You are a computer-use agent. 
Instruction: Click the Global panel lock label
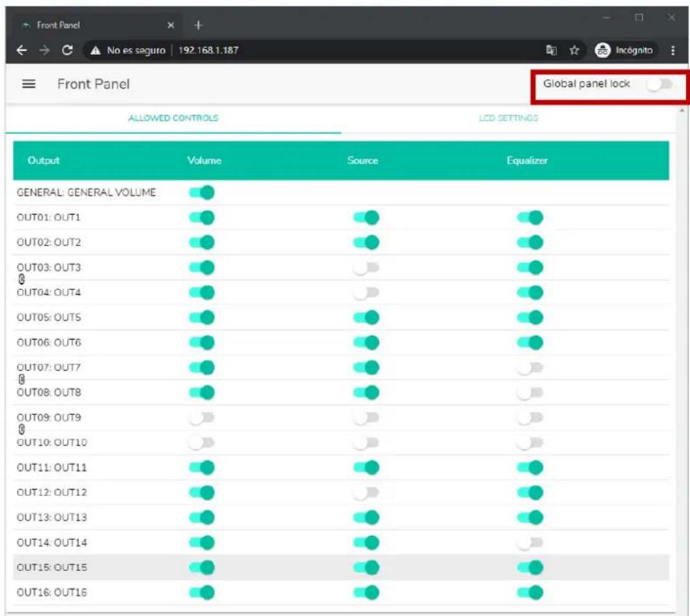587,83
